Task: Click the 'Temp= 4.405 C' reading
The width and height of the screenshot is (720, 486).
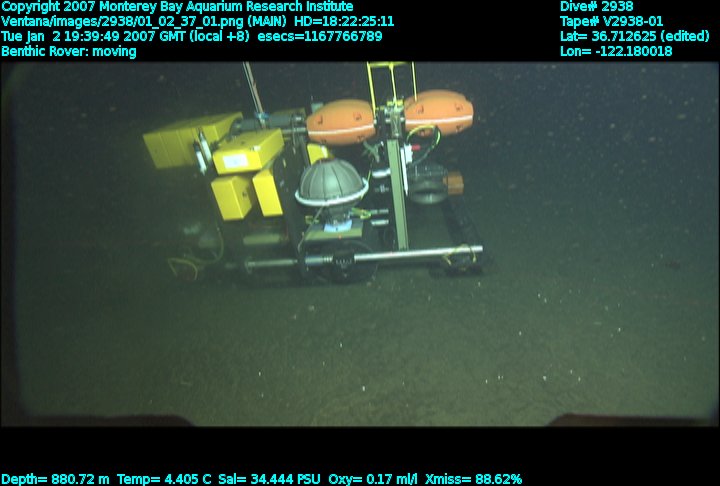Action: 164,480
